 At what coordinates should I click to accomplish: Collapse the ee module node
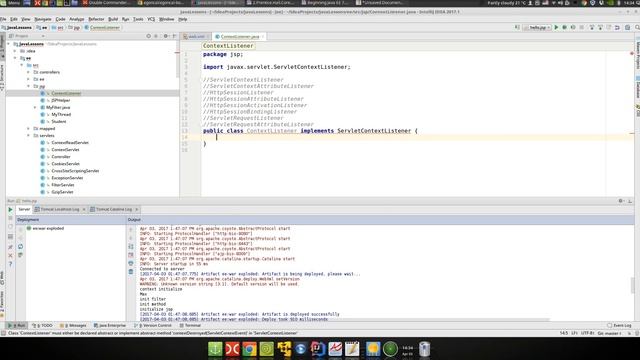click(16, 58)
